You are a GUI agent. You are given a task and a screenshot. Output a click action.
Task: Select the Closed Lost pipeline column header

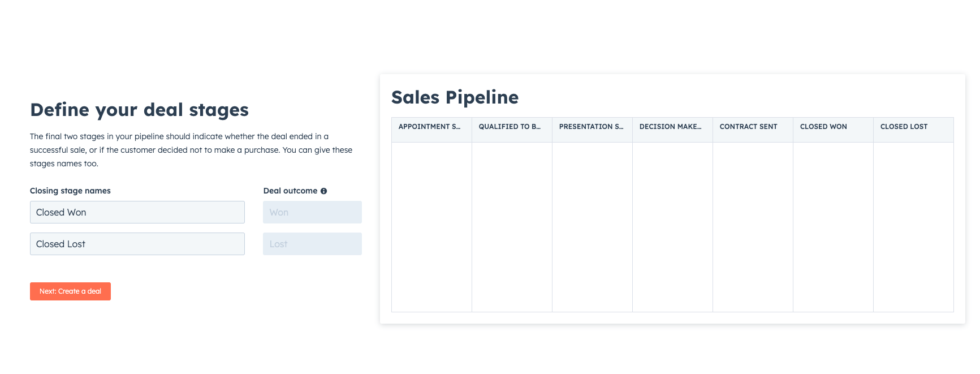904,127
